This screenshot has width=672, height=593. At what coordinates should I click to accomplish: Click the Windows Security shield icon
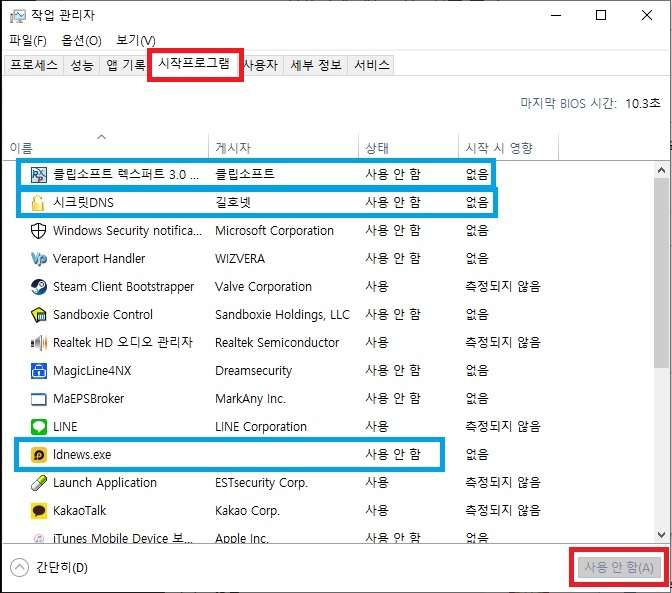tap(39, 231)
